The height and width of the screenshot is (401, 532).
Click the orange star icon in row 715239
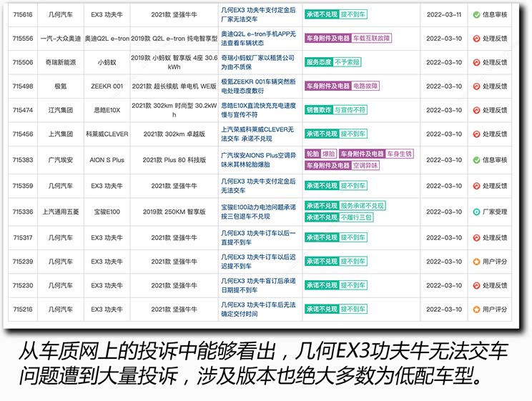click(x=476, y=262)
